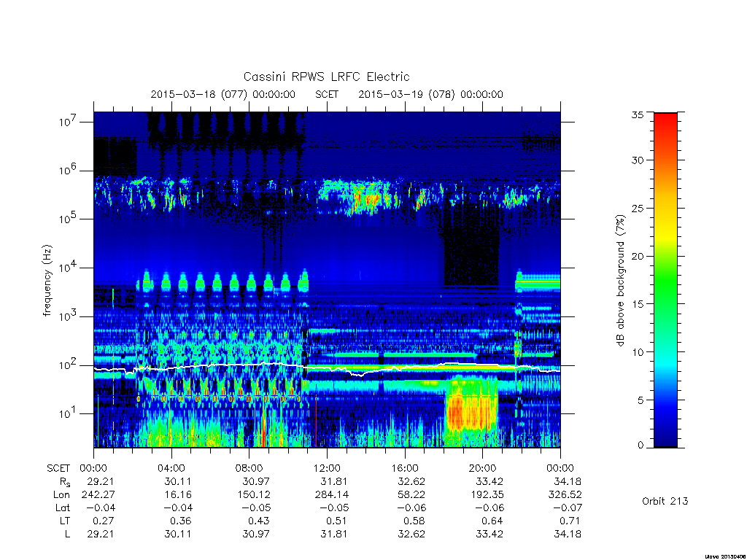Click the "frequency (Hz)" axis label
Screen dimensions: 747x560
pyautogui.click(x=47, y=281)
